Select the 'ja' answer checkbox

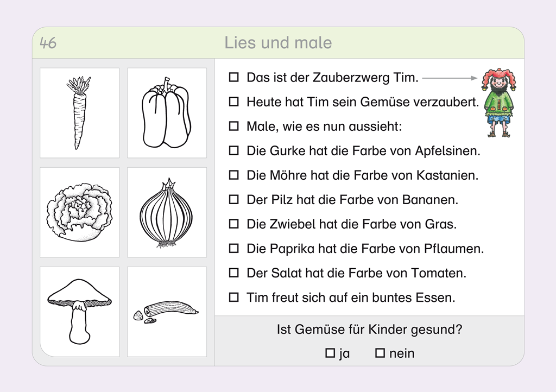point(330,353)
